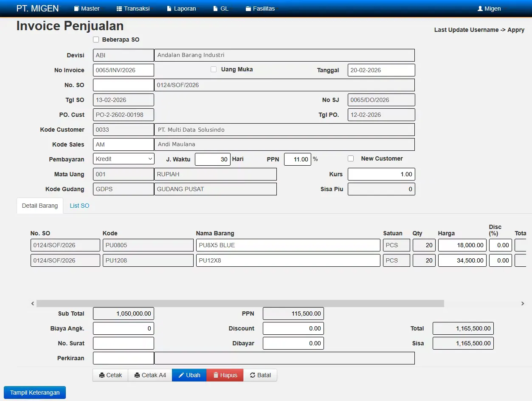The width and height of the screenshot is (532, 401).
Task: Click the GL file icon
Action: [216, 8]
